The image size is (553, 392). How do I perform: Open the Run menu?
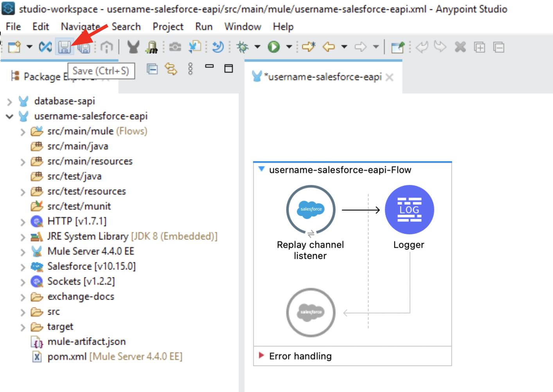[x=204, y=27]
